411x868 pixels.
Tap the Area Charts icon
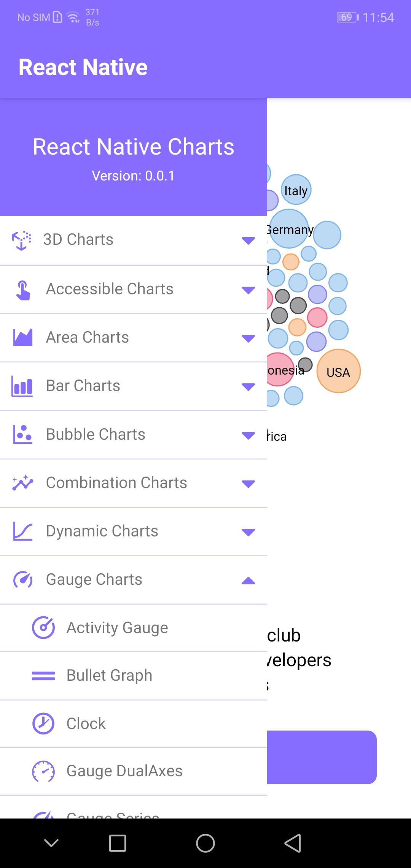[x=23, y=337]
